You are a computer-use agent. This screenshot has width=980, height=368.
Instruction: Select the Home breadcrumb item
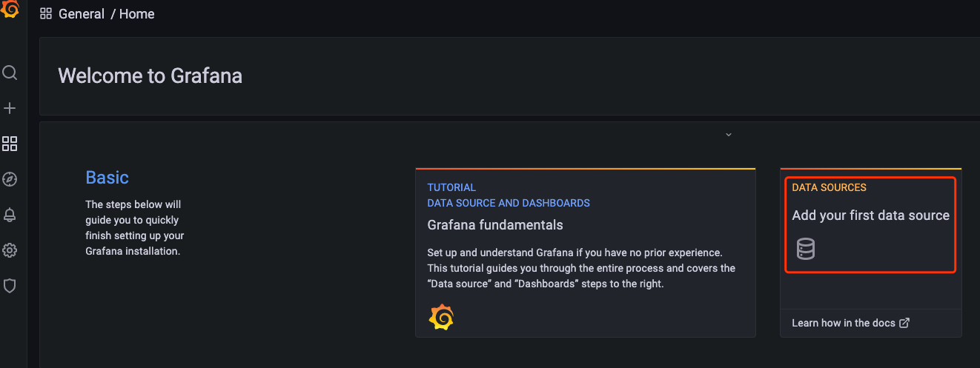137,14
